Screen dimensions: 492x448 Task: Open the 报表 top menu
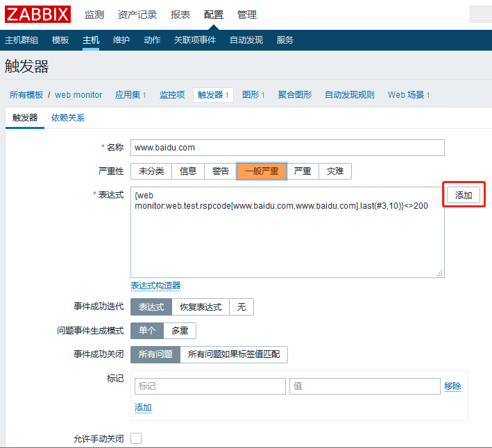pyautogui.click(x=180, y=15)
